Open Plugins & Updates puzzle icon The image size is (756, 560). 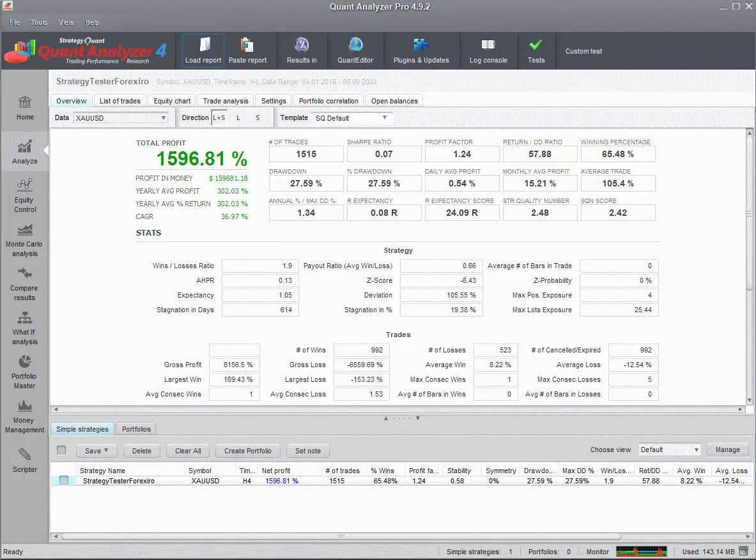[x=420, y=46]
